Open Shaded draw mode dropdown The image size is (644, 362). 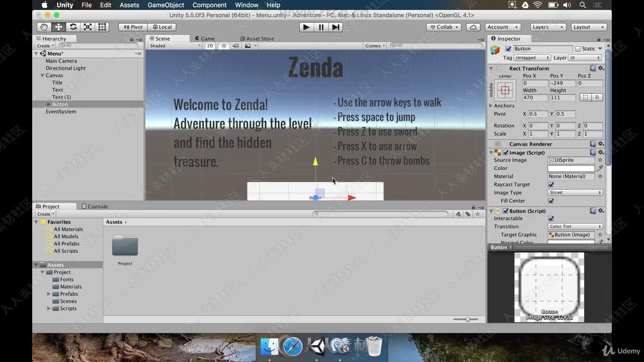[x=175, y=46]
